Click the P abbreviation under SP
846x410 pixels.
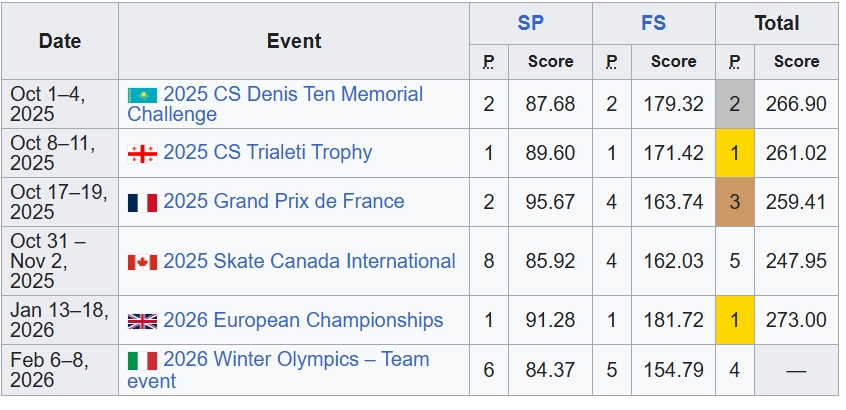pos(488,62)
